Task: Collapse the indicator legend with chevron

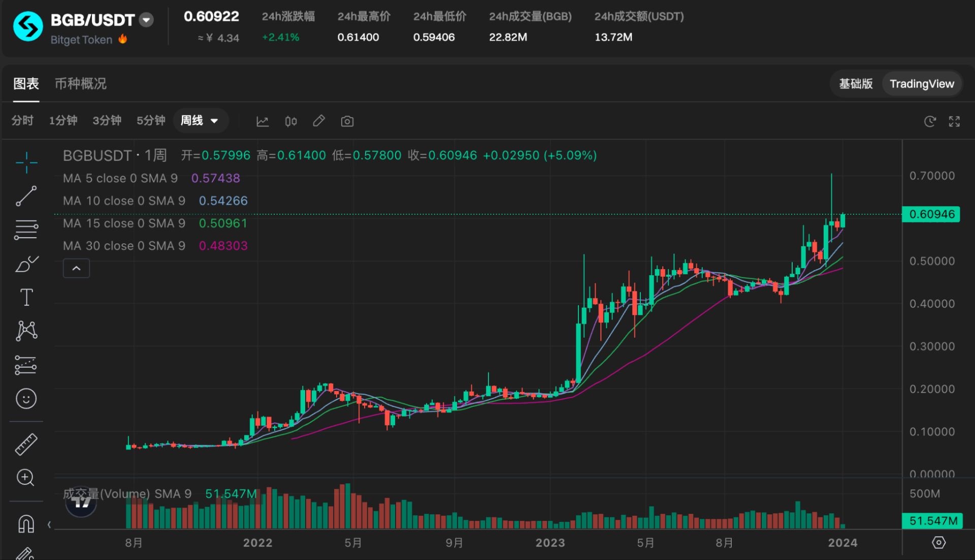Action: pos(76,268)
